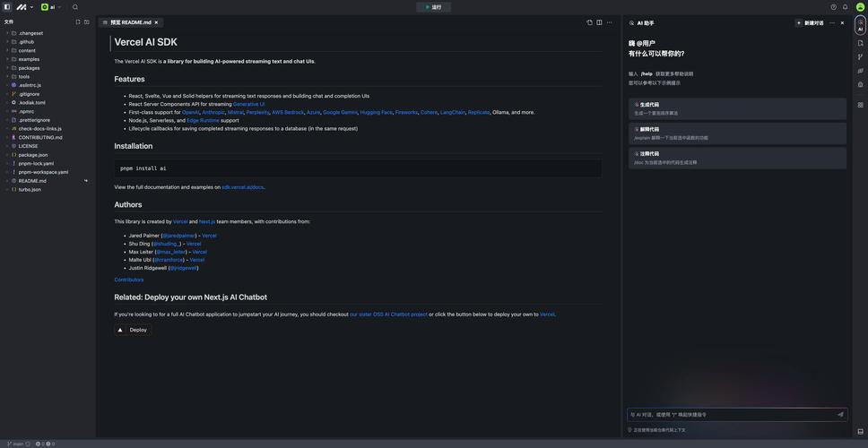Screen dimensions: 868x448
Task: Open the OpenAI link
Action: 190,112
